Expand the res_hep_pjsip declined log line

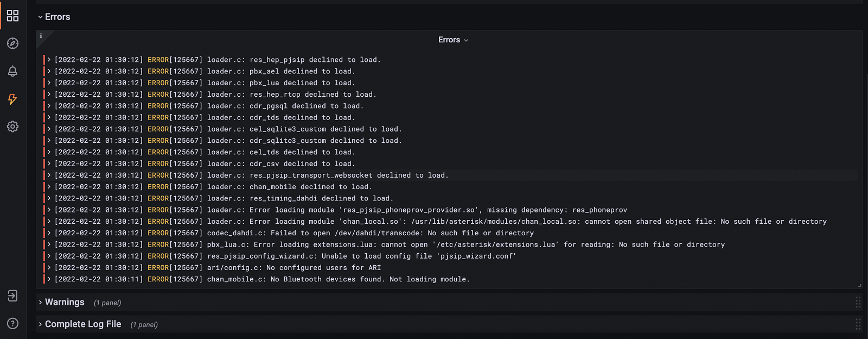(49, 60)
